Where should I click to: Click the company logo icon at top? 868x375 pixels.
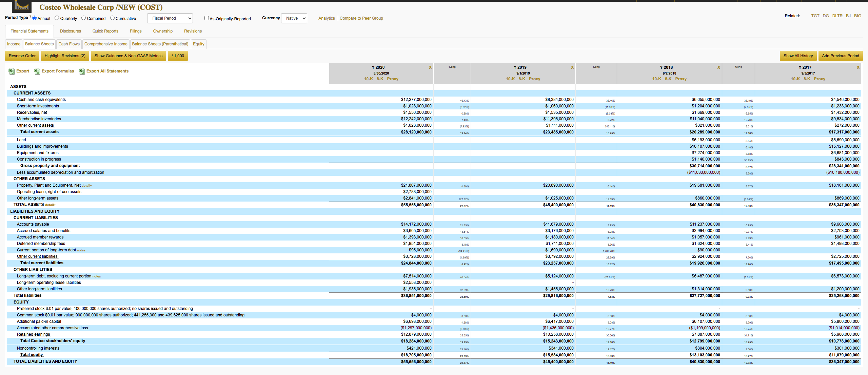tap(22, 6)
